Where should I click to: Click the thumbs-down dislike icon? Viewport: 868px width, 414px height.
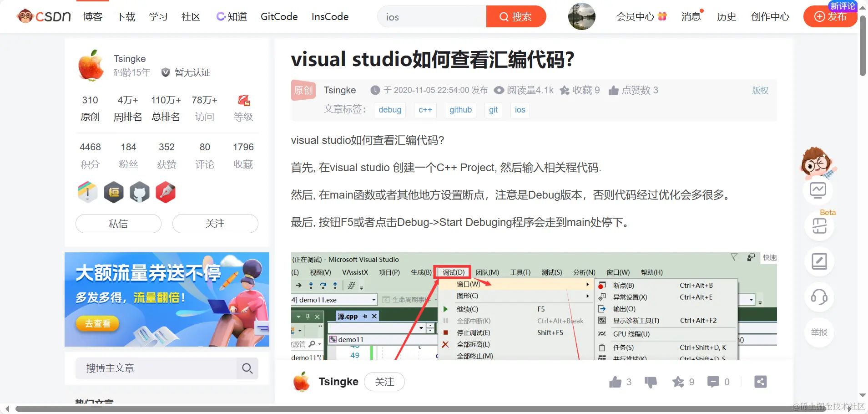click(x=651, y=382)
